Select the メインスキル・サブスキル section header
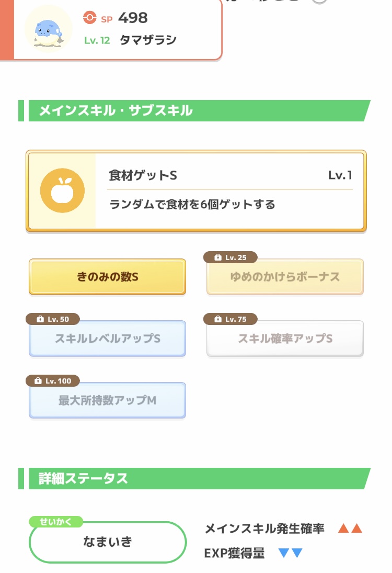392x573 pixels. click(x=194, y=110)
